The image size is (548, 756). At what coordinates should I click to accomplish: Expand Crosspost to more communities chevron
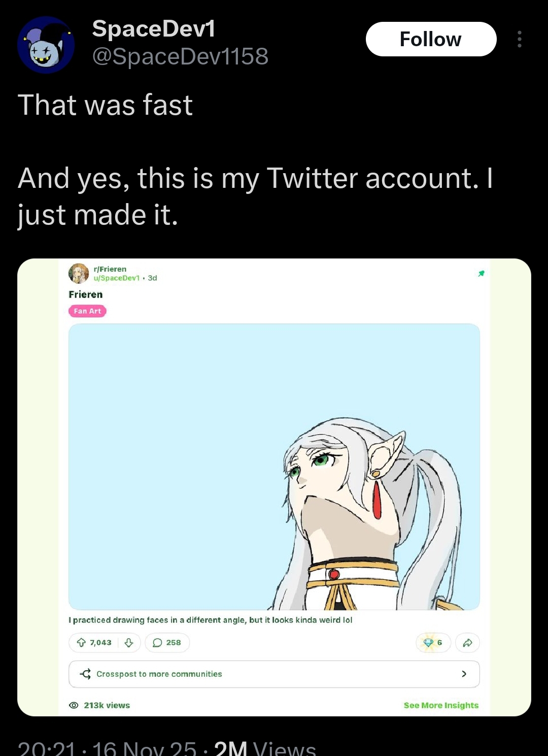pos(464,674)
